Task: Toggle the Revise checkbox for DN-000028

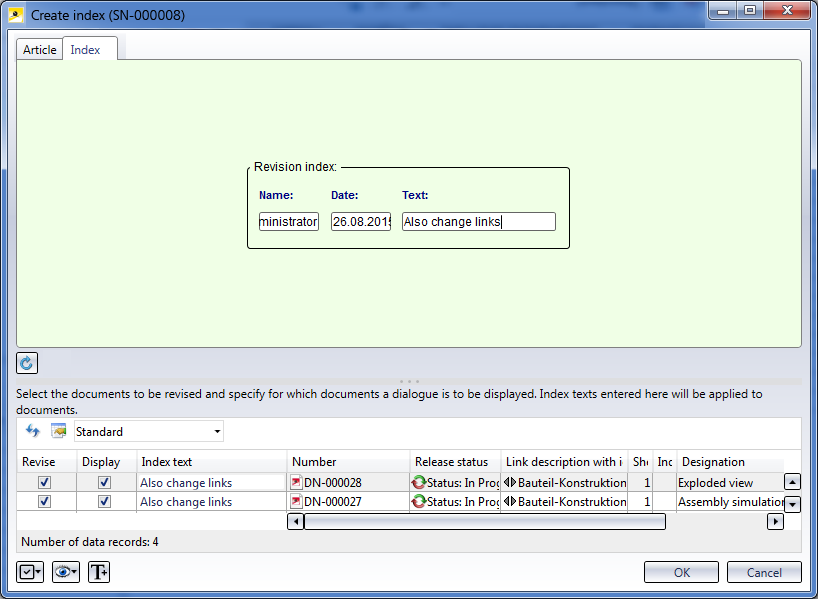Action: point(44,482)
